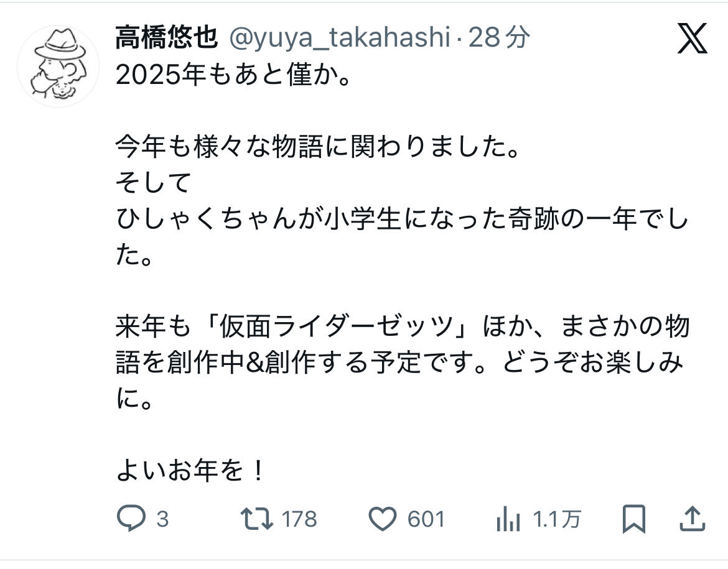Click the X logo icon
Viewport: 728px width, 569px height.
click(x=691, y=40)
